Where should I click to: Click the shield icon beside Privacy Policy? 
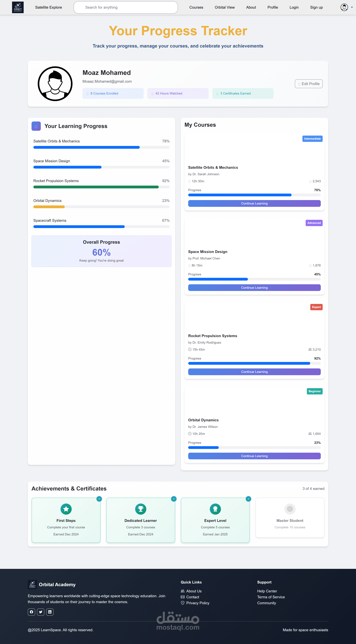point(183,603)
